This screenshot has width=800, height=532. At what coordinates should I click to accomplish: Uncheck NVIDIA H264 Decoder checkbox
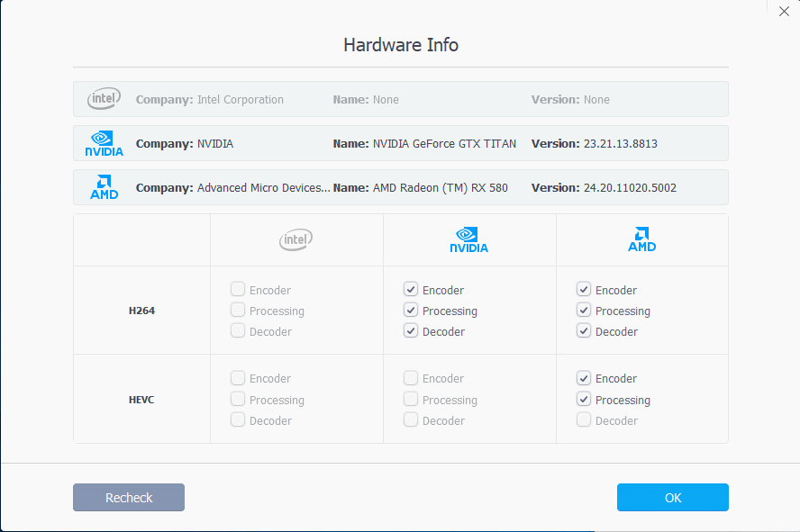(x=411, y=330)
